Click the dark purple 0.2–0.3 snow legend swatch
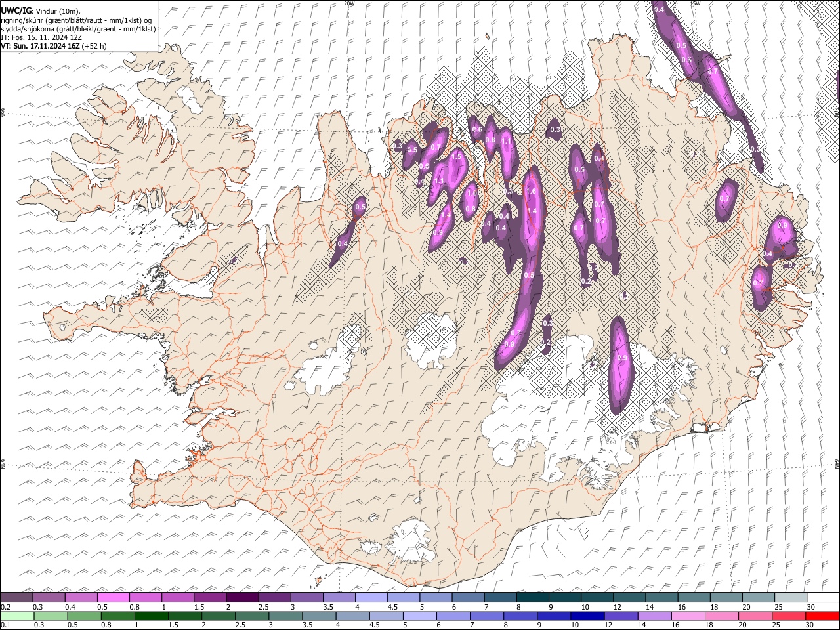The height and width of the screenshot is (630, 840). tap(17, 598)
